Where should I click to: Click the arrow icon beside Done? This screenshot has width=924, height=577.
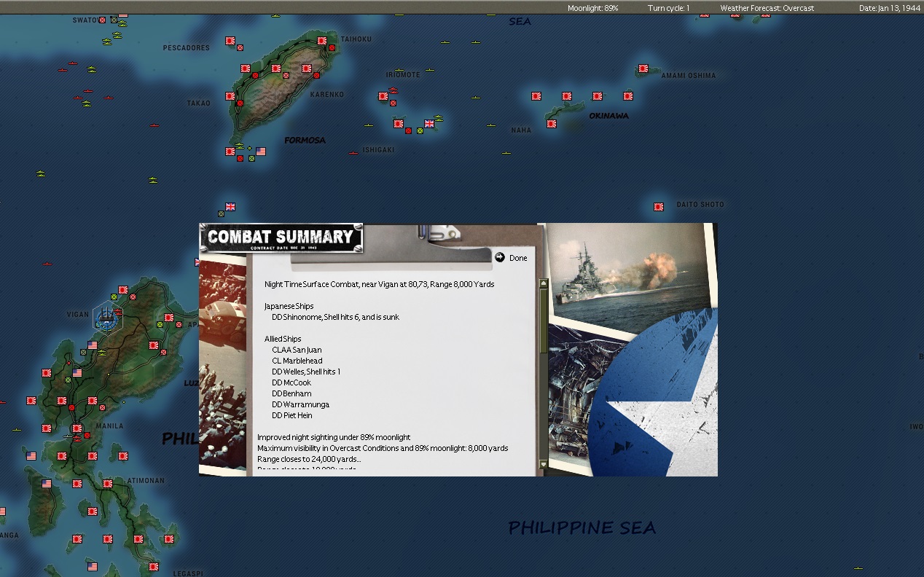[500, 257]
